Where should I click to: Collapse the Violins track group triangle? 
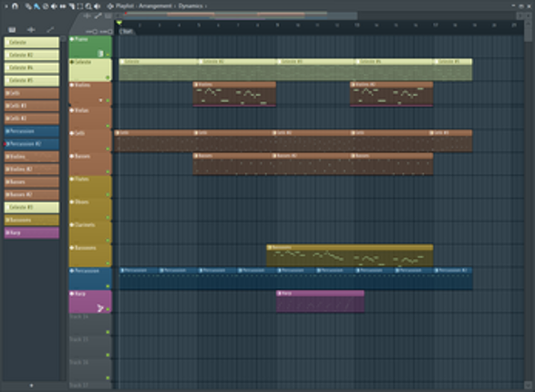(100, 100)
